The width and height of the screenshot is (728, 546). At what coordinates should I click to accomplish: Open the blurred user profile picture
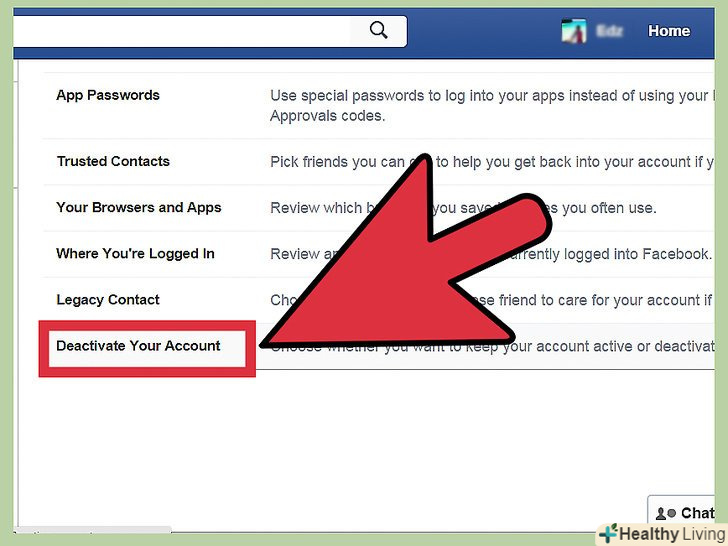tap(574, 31)
